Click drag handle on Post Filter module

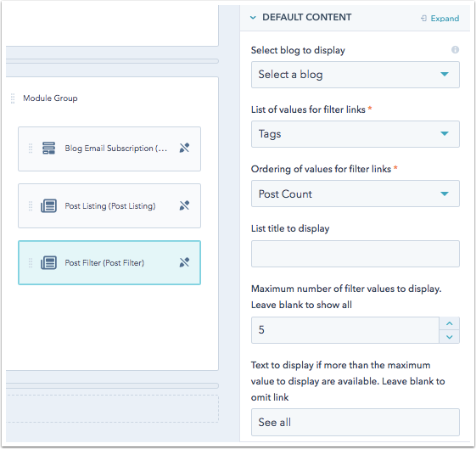(31, 262)
